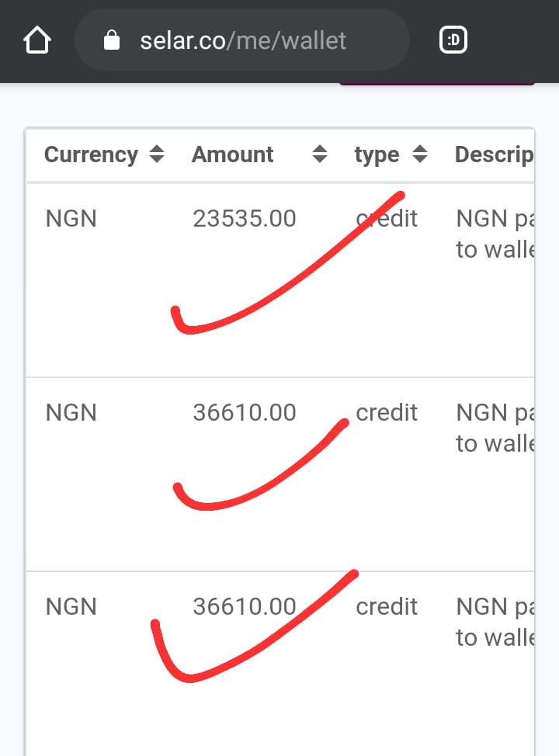Tap the padlock site security icon
Image resolution: width=559 pixels, height=756 pixels.
pyautogui.click(x=112, y=40)
